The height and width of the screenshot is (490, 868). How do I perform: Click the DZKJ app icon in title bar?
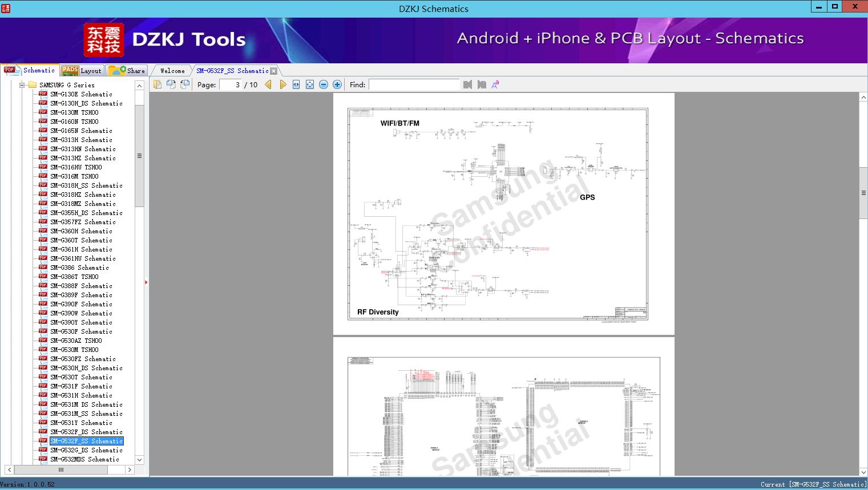tap(6, 9)
